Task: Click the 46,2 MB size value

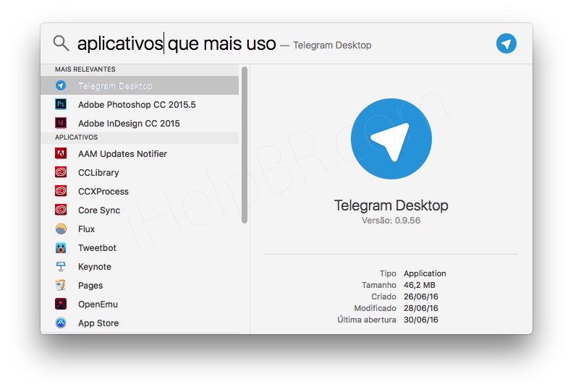Action: pos(420,285)
